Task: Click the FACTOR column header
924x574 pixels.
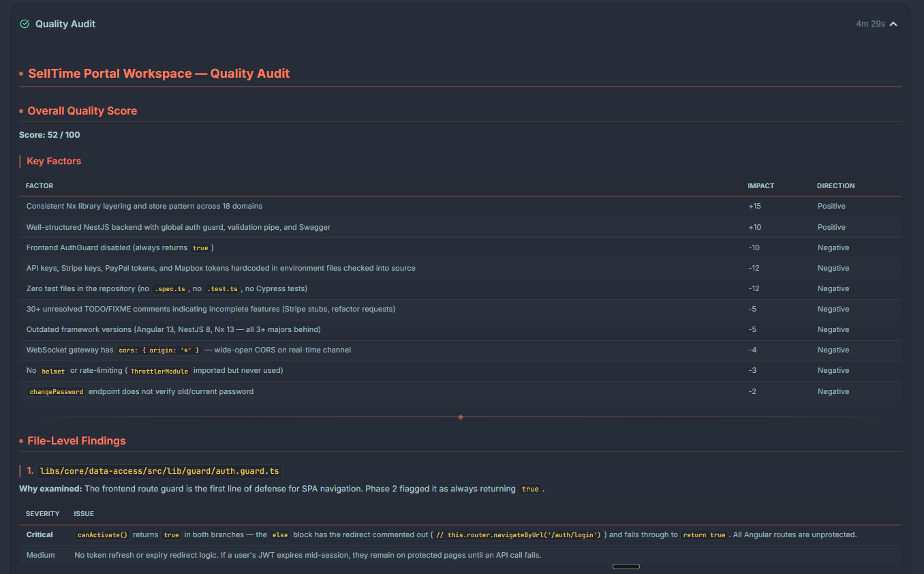Action: pos(40,186)
